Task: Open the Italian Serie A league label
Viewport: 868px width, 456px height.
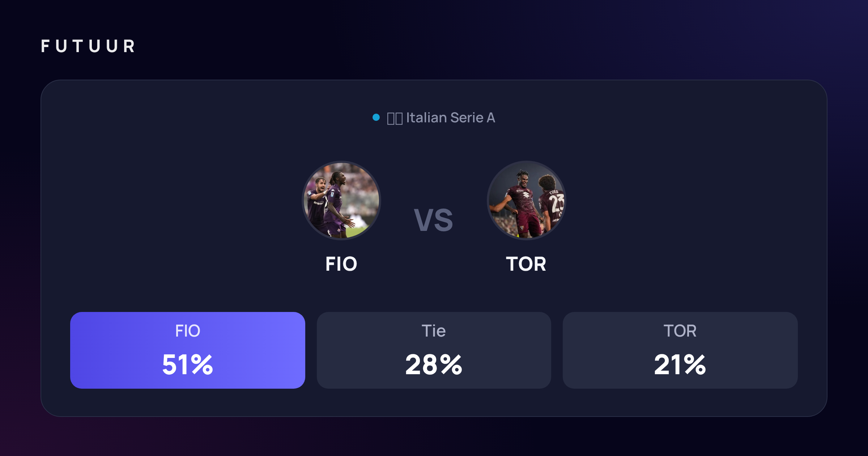Action: [x=451, y=118]
